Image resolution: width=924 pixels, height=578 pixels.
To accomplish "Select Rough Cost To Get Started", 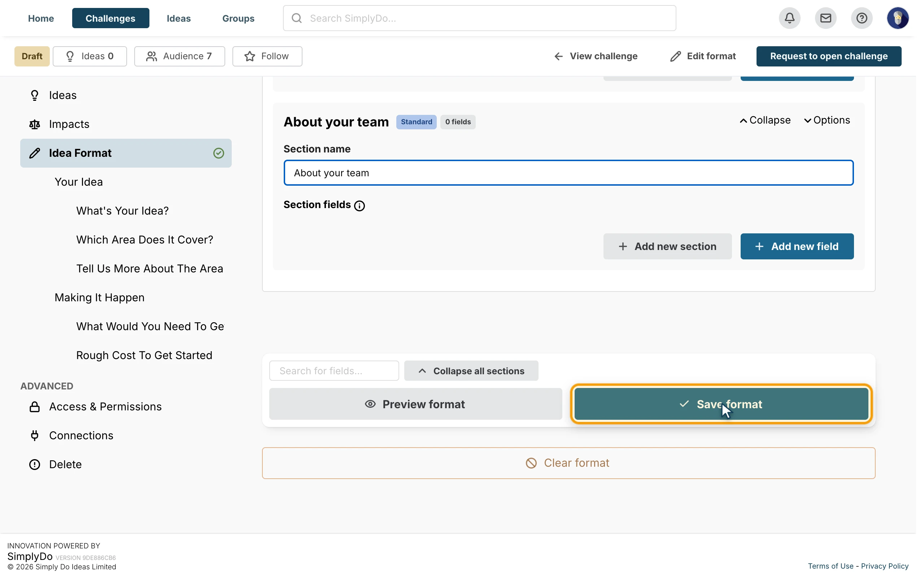I will click(x=144, y=355).
